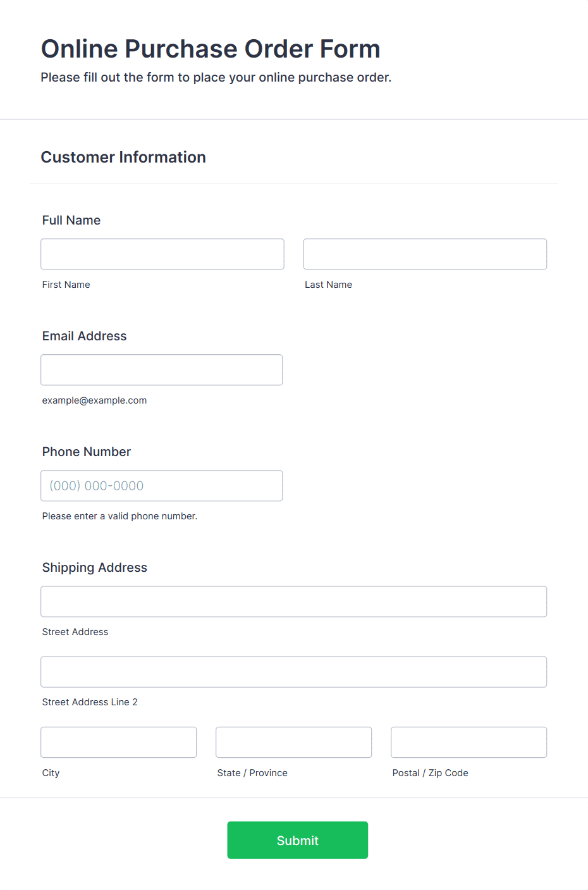588x890 pixels.
Task: Click the Street Address Line 2 field
Action: [294, 672]
